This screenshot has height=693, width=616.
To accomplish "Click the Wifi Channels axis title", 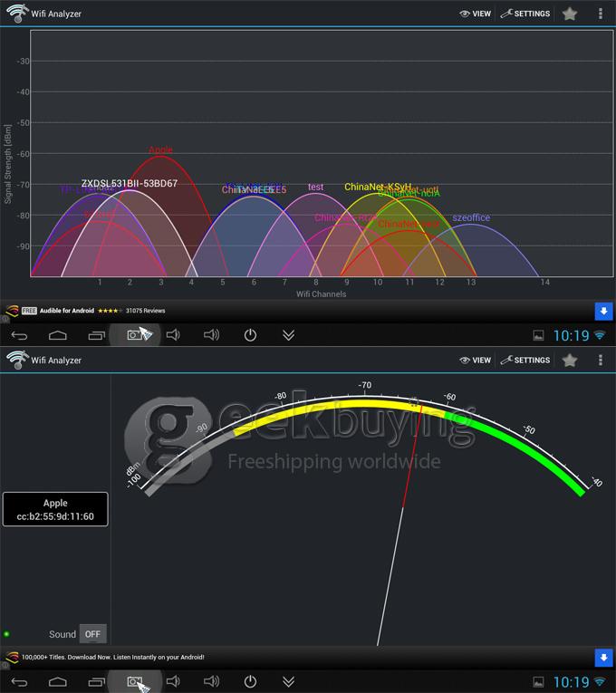I will (x=322, y=294).
